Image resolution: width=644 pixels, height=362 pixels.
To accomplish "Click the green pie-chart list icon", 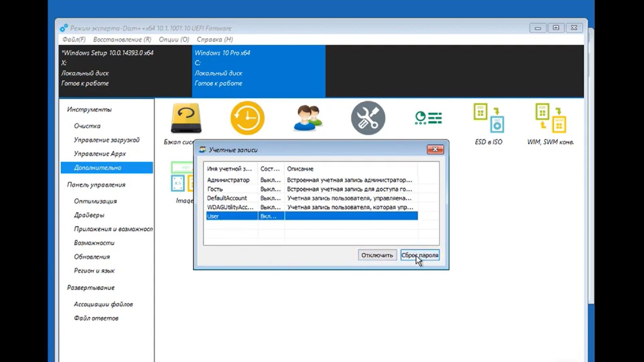I will point(428,118).
